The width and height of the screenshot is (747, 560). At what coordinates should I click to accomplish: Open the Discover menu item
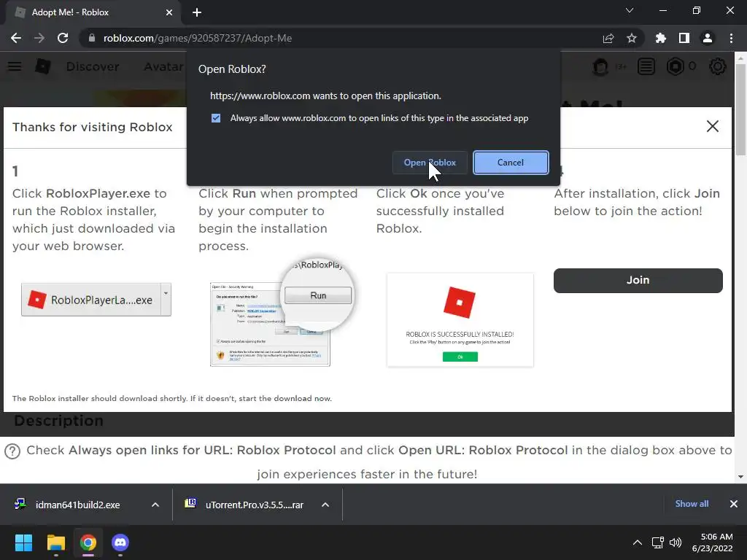click(x=93, y=66)
